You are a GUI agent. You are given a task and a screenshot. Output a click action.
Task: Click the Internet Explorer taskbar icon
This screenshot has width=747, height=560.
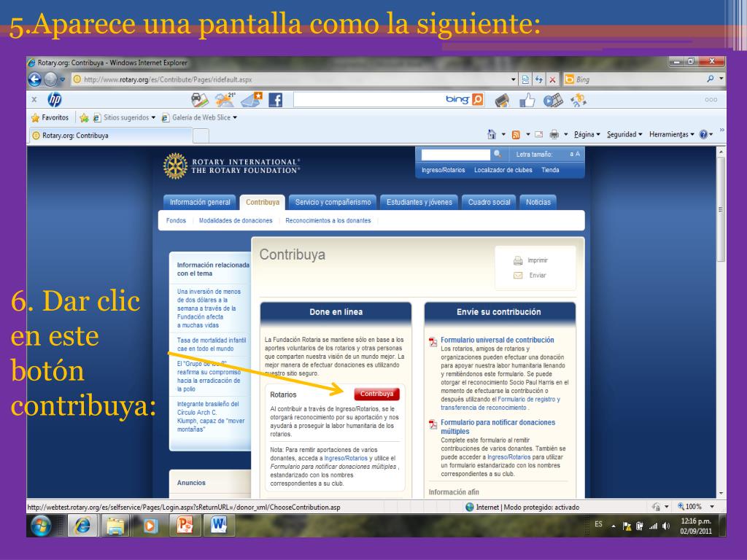[82, 525]
